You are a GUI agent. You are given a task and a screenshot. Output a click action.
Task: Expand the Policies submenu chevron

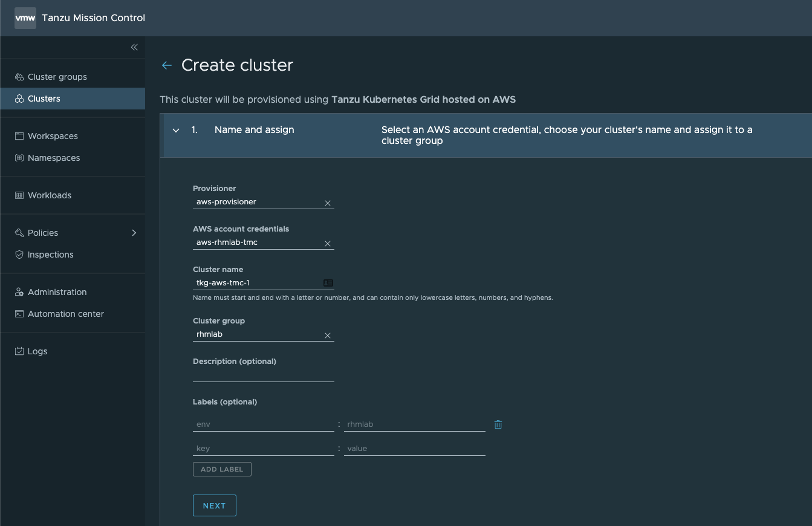[x=134, y=233]
